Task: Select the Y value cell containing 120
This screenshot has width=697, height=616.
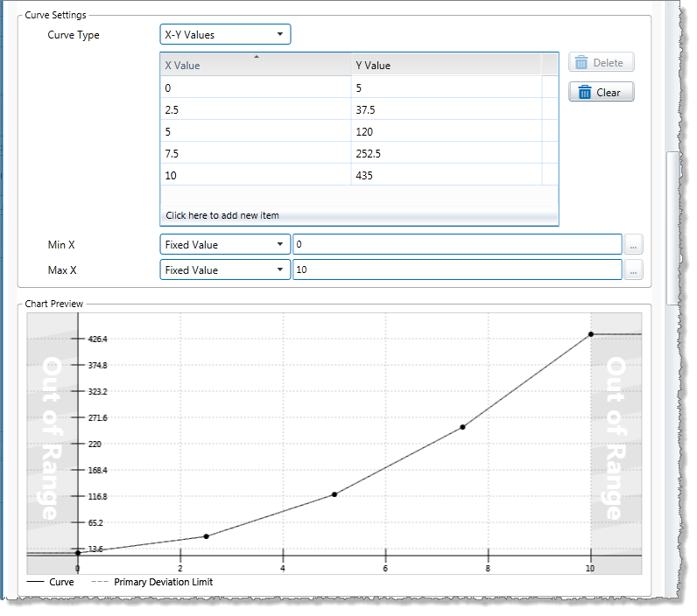Action: tap(446, 131)
